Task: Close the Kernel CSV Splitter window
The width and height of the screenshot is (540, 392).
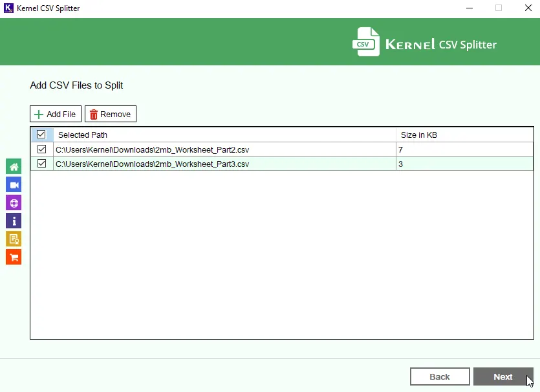Action: 528,8
